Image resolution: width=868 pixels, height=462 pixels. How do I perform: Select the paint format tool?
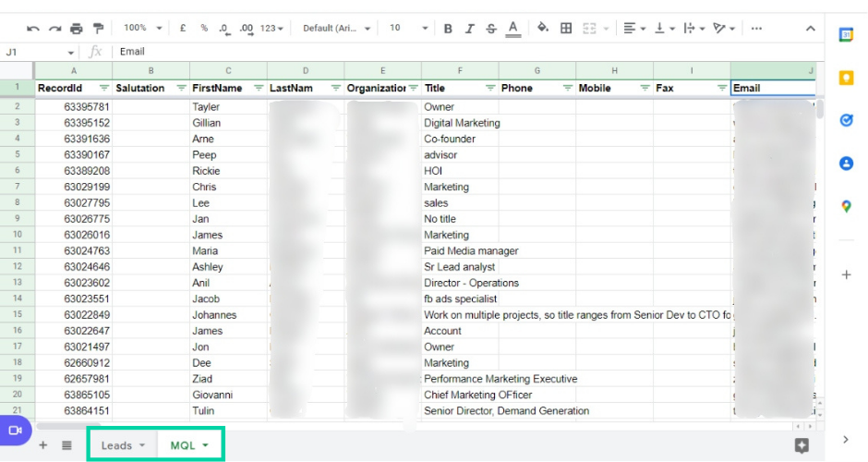click(x=98, y=29)
